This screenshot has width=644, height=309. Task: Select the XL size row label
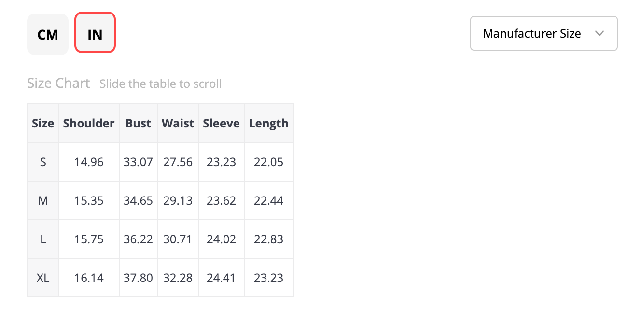coord(43,278)
